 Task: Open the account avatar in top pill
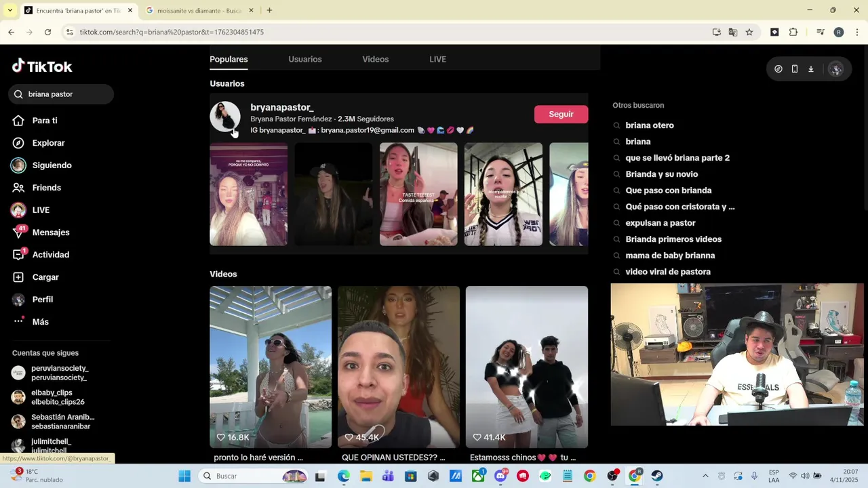pyautogui.click(x=835, y=69)
